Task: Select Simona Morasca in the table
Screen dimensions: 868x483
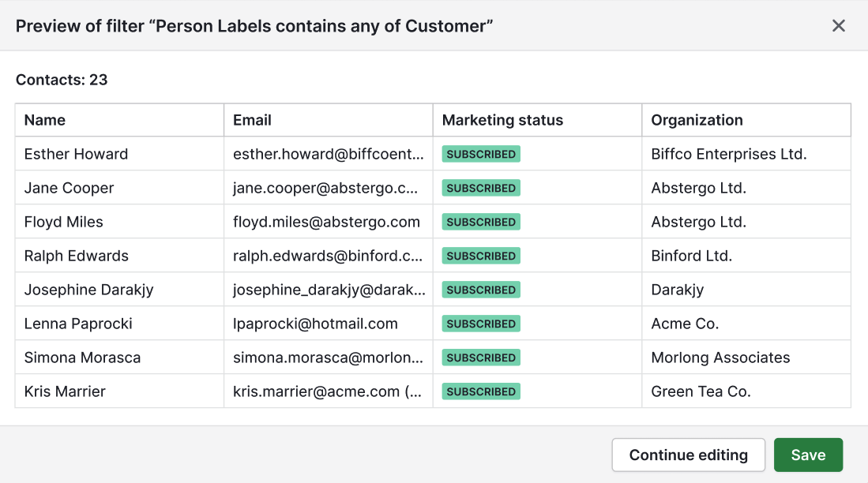Action: coord(82,358)
